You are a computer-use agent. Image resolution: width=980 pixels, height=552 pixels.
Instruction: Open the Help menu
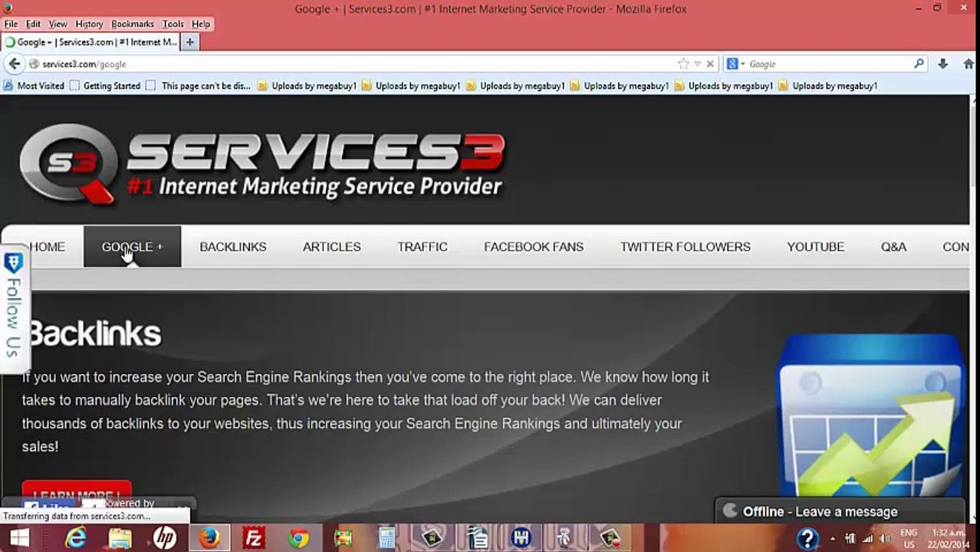click(x=201, y=25)
